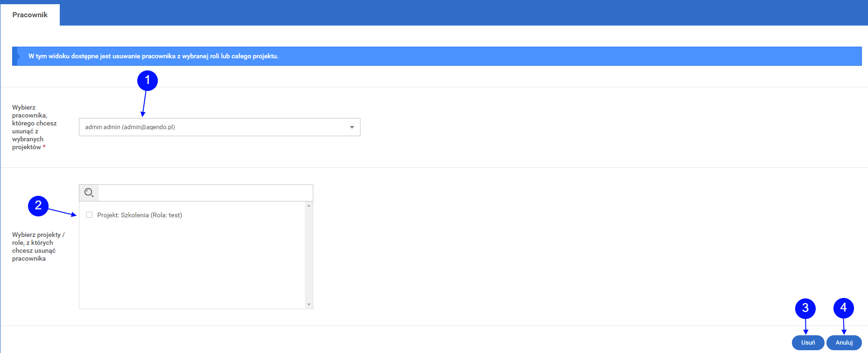
Task: Click the projects list scroll-down arrow
Action: pos(309,305)
